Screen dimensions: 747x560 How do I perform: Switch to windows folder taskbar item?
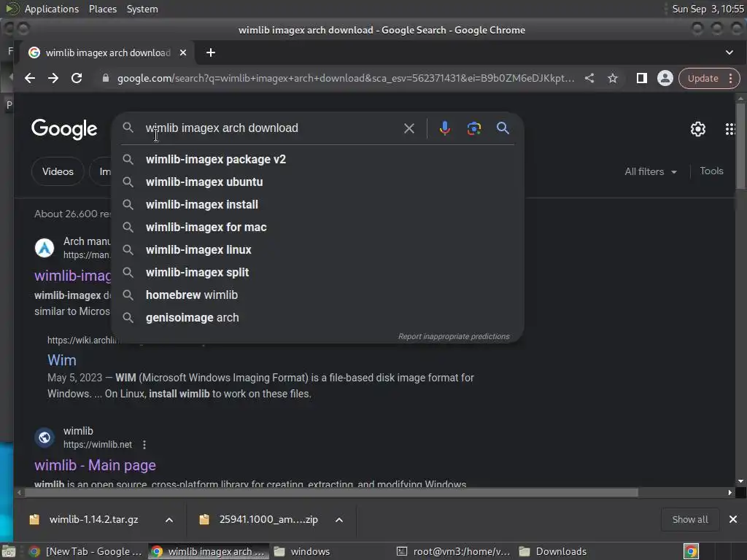pyautogui.click(x=302, y=551)
